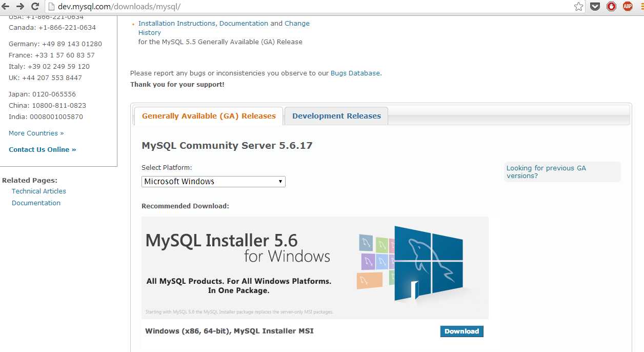Image resolution: width=644 pixels, height=352 pixels.
Task: Follow the Bugs Database link
Action: [x=355, y=73]
